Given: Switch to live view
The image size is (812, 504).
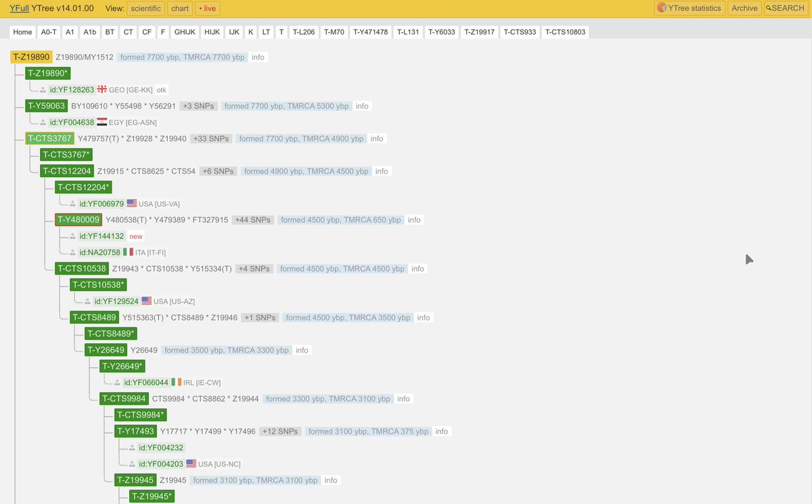Looking at the screenshot, I should 207,8.
